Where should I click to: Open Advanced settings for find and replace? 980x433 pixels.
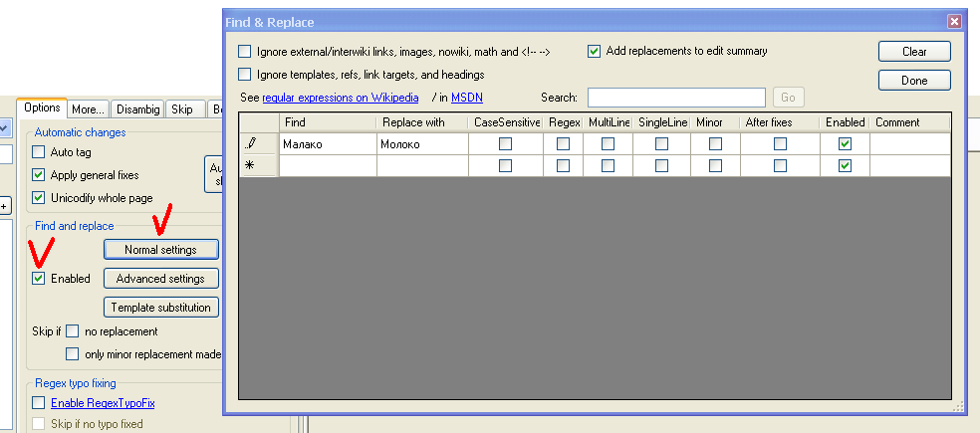[160, 278]
